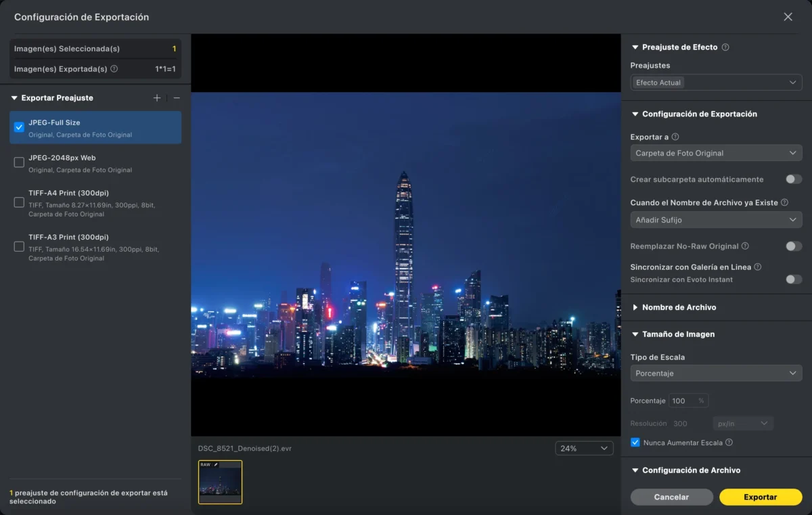Disable the Nunca Aumentar Escala checkbox

(x=635, y=443)
